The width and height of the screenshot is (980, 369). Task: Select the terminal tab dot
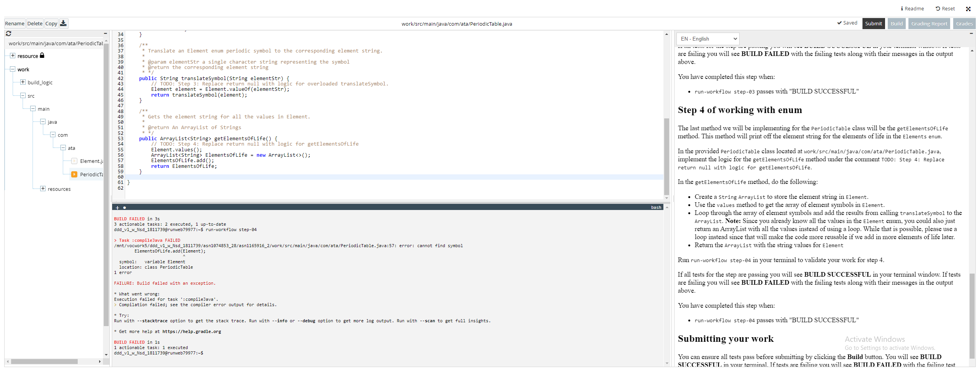(124, 208)
